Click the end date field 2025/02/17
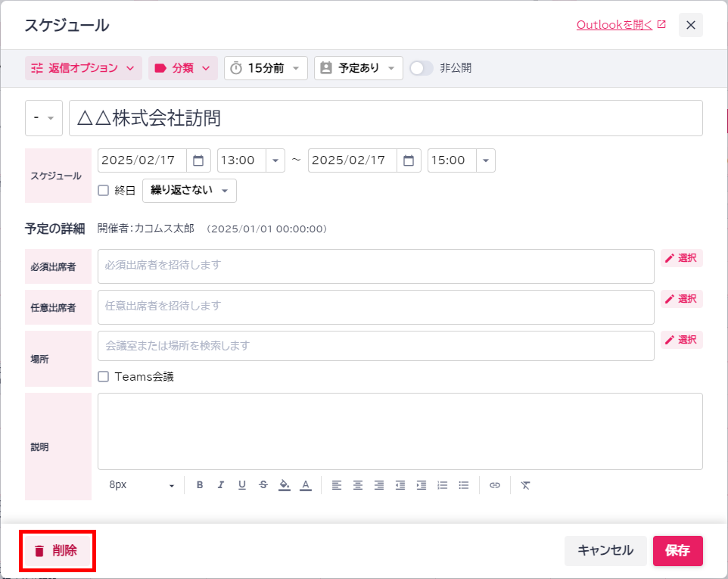This screenshot has width=728, height=579. [353, 160]
